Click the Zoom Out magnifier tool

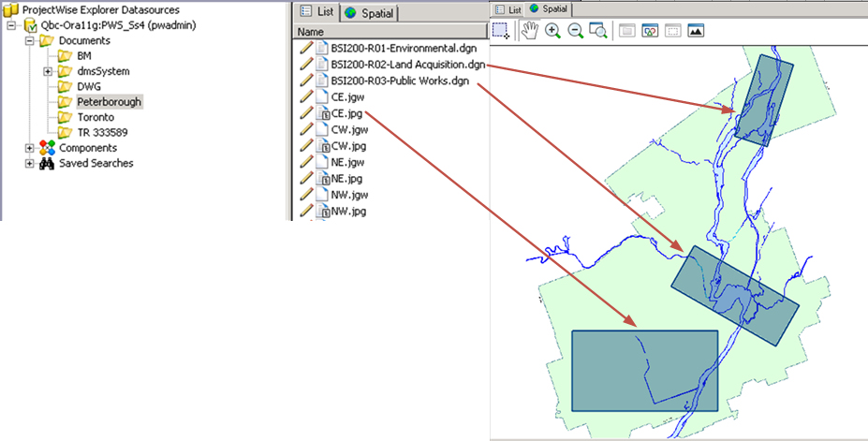click(x=576, y=31)
